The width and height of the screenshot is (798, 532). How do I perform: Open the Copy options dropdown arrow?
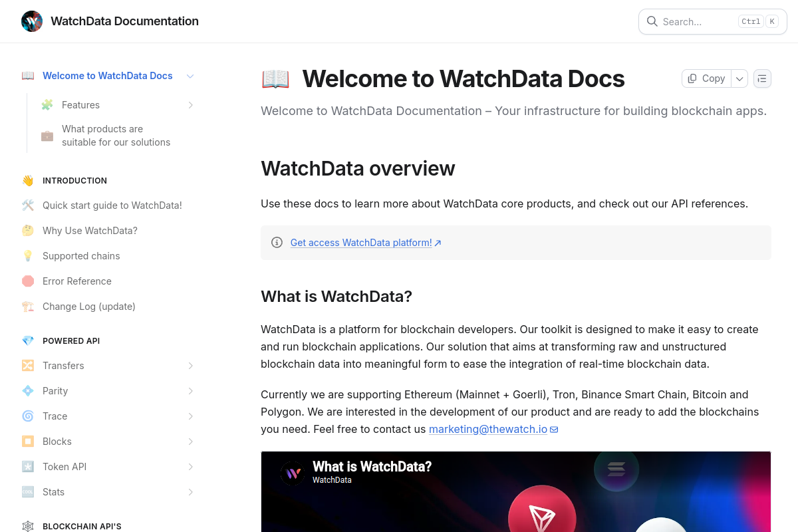coord(739,78)
